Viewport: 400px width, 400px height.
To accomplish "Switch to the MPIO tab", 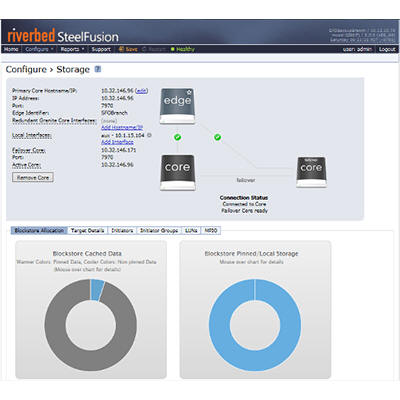I will click(x=211, y=230).
